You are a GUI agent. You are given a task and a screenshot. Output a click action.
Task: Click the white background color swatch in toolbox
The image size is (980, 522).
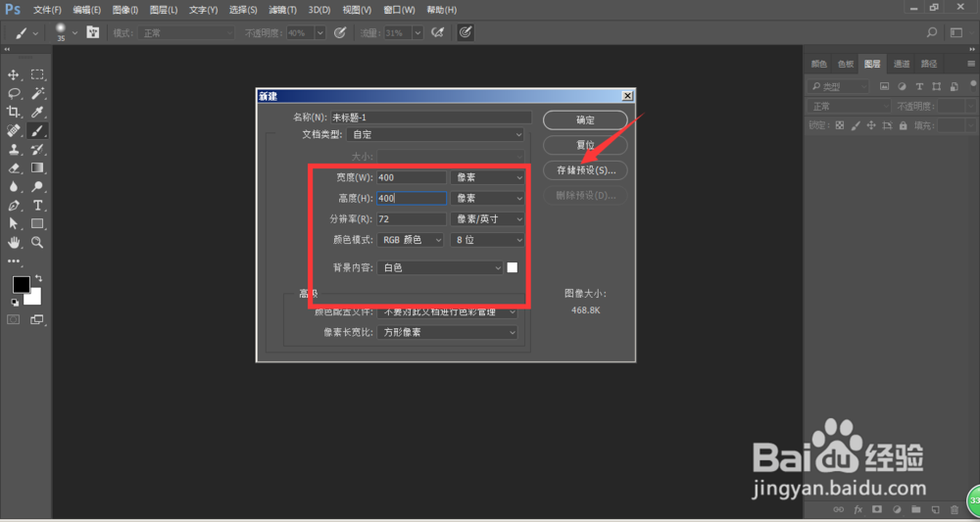click(x=34, y=299)
